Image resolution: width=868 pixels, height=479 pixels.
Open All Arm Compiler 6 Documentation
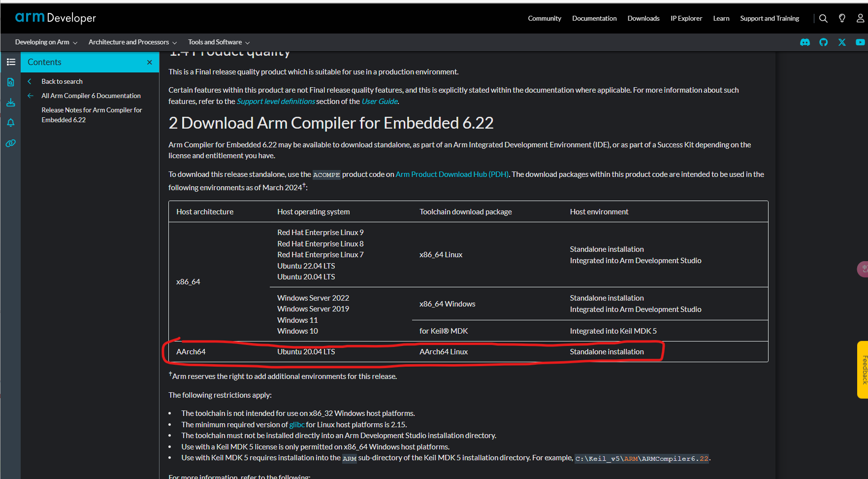[91, 96]
